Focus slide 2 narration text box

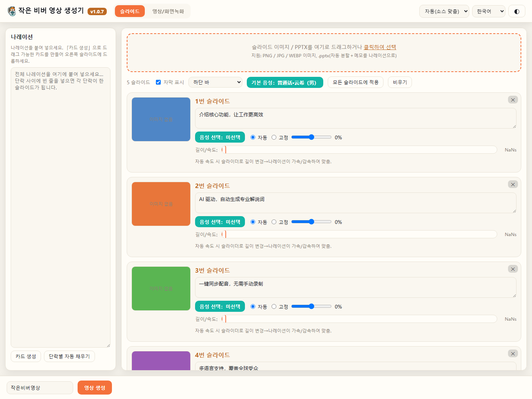coord(356,203)
